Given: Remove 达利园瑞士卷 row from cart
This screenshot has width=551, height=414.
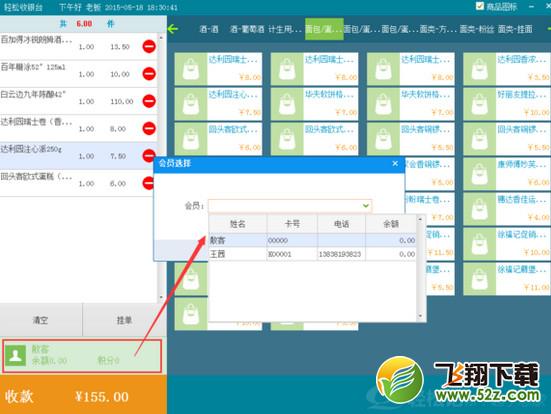Looking at the screenshot, I should pyautogui.click(x=149, y=128).
